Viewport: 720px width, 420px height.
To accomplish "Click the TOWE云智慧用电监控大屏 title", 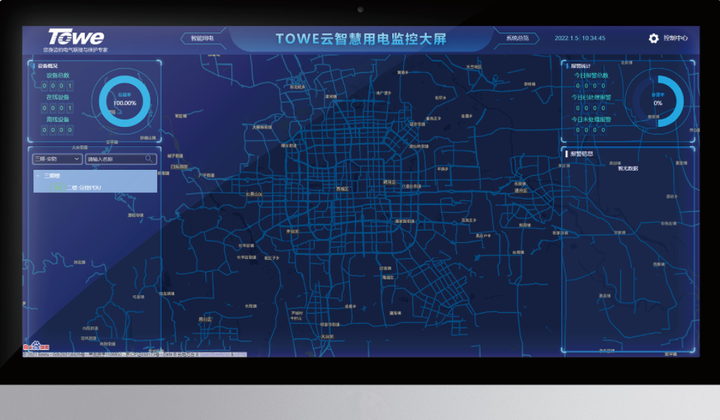I will (361, 39).
